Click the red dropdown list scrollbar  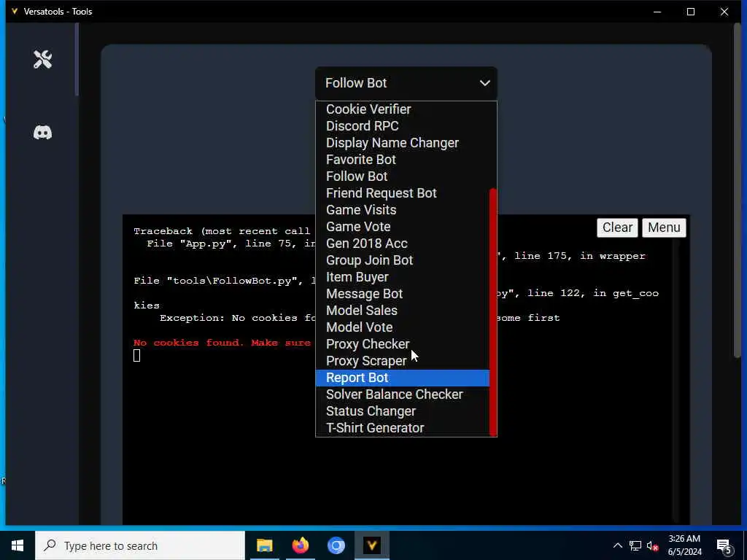click(493, 312)
